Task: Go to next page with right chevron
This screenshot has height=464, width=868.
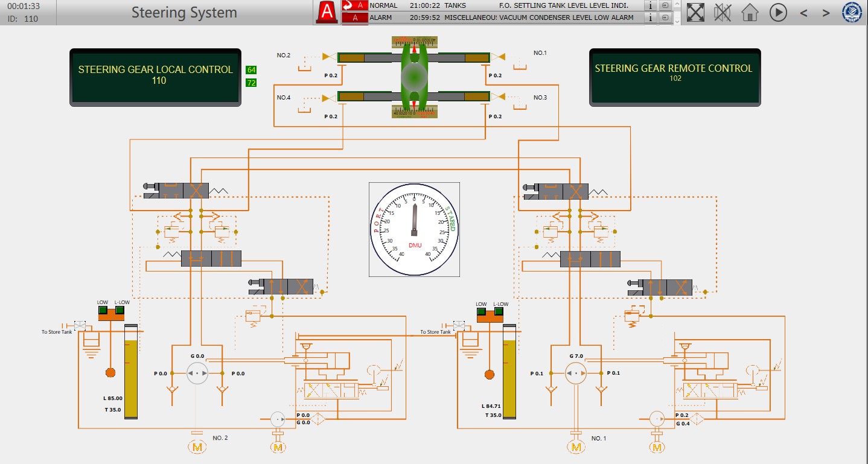Action: (x=827, y=12)
